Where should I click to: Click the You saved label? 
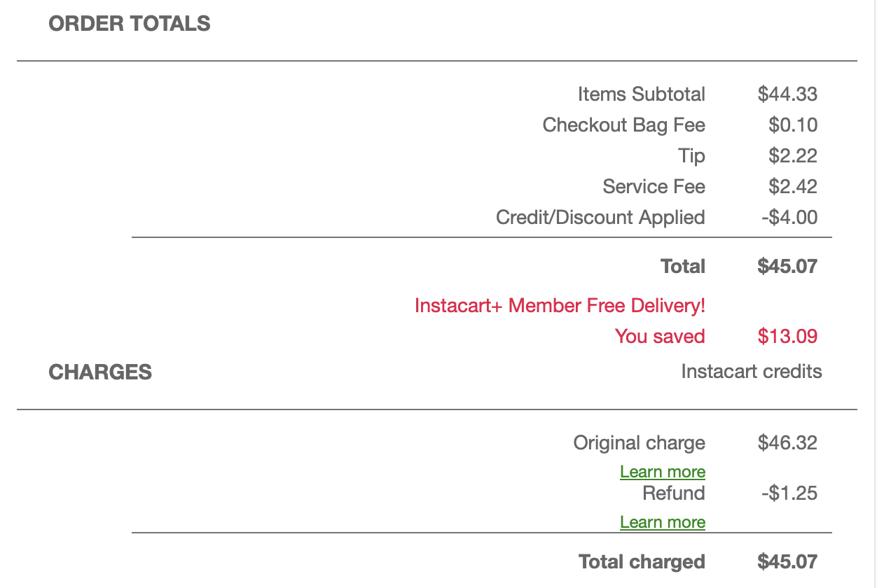pyautogui.click(x=659, y=337)
